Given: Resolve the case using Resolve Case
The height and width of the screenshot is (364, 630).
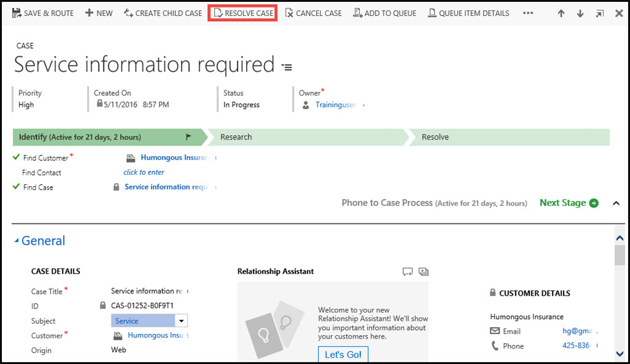Looking at the screenshot, I should 243,13.
